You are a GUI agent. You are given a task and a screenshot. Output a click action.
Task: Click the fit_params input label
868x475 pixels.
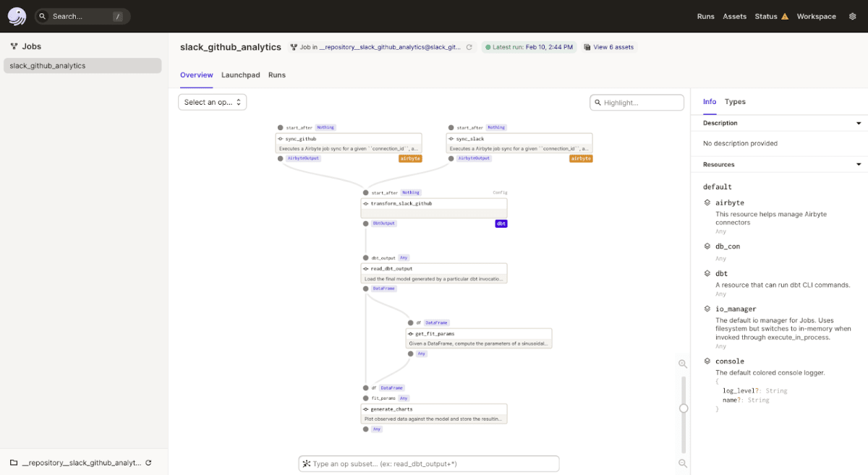[383, 398]
